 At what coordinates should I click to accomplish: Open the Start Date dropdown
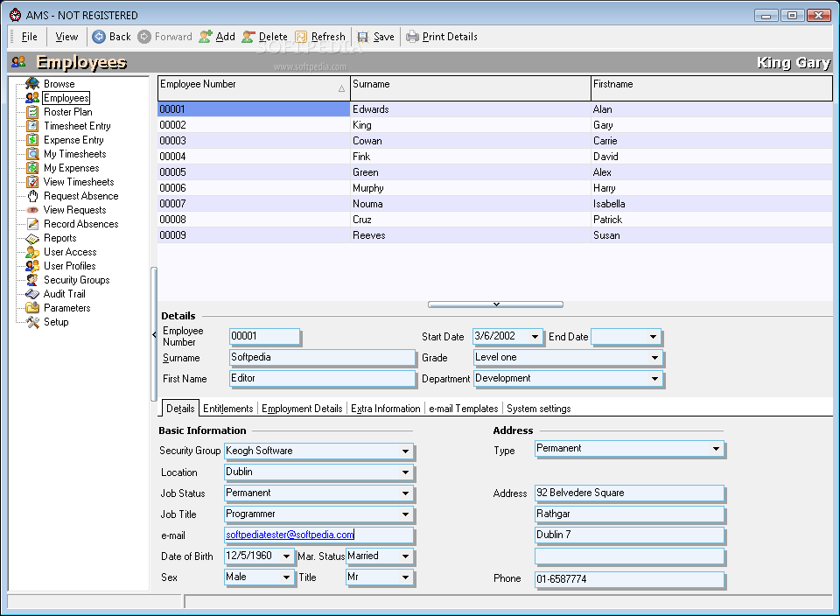click(535, 336)
